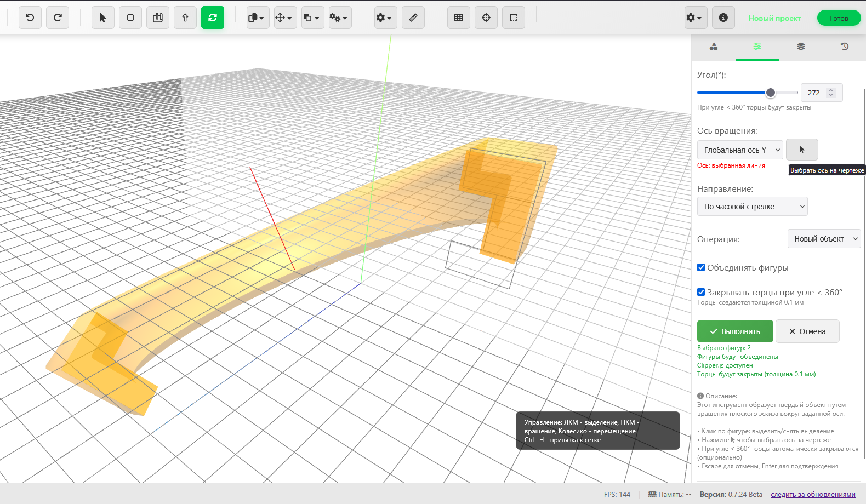
Task: Expand the 'По часовой стрелке' direction dropdown
Action: point(752,207)
